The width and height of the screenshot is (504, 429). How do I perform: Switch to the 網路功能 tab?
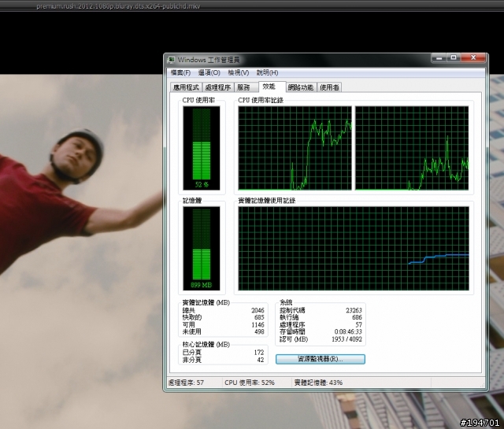point(301,87)
